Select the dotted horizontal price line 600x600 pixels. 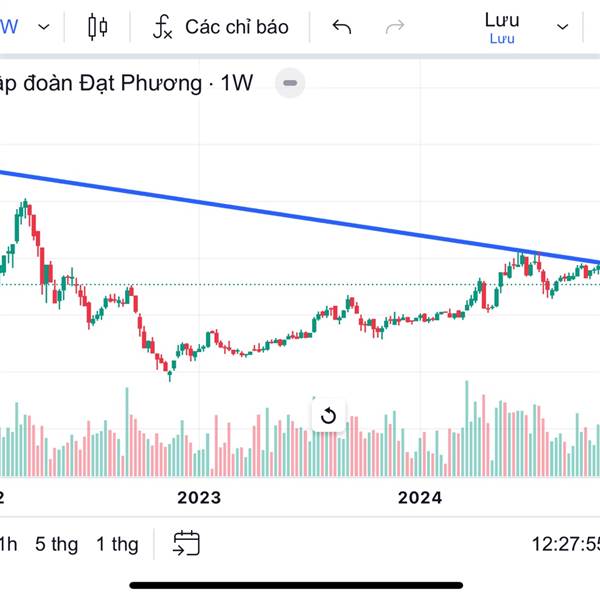(300, 284)
